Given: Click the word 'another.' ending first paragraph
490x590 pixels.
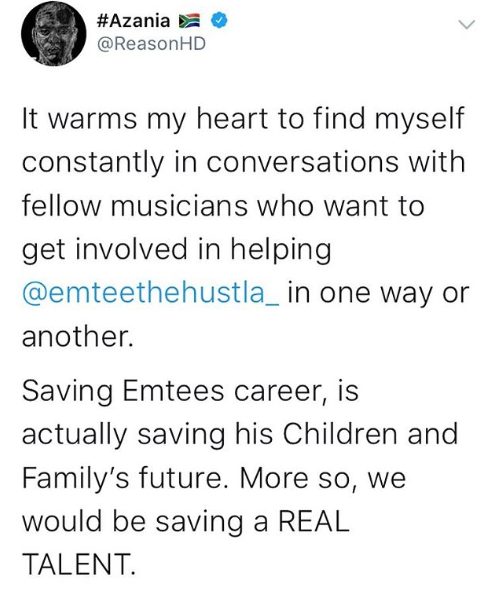Looking at the screenshot, I should pos(78,336).
